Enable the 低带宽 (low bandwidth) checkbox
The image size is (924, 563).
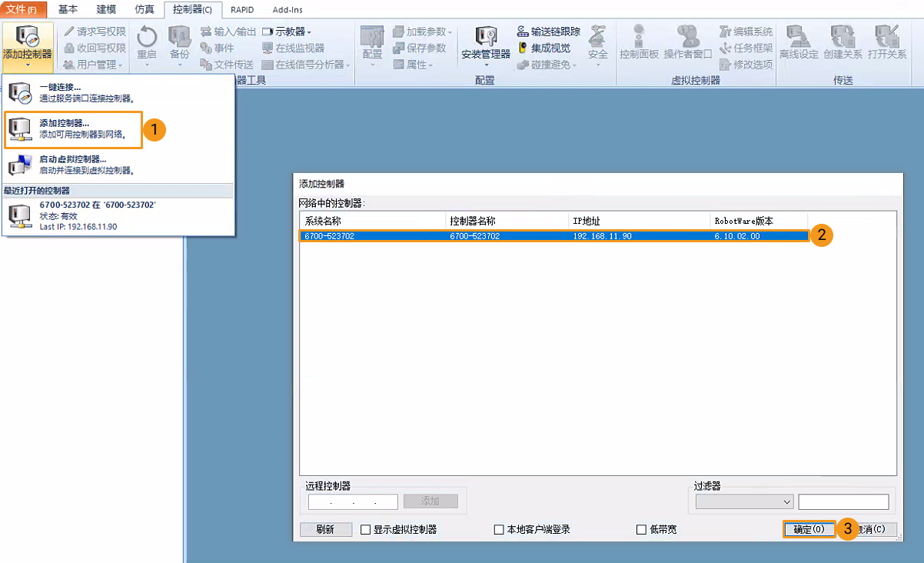pos(640,529)
